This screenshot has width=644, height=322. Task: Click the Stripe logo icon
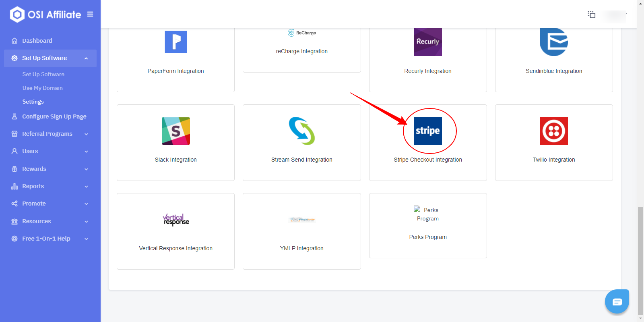[428, 131]
